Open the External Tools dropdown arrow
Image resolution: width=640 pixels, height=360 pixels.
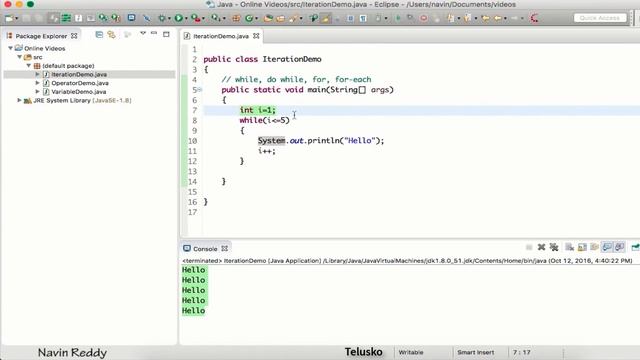click(x=203, y=18)
